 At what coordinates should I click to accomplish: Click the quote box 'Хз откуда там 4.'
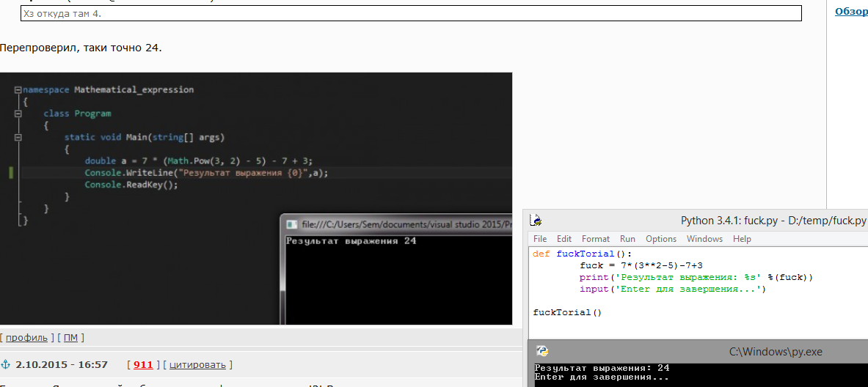pos(411,13)
